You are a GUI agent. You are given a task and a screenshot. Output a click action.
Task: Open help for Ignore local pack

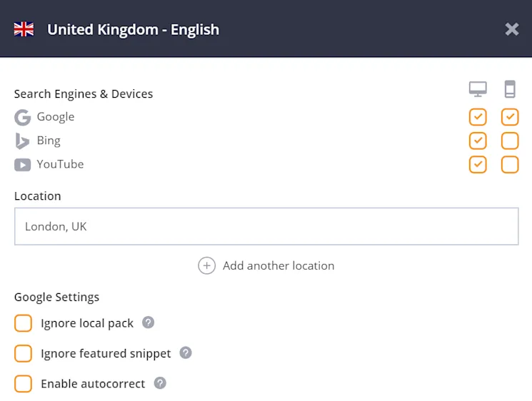tap(148, 323)
